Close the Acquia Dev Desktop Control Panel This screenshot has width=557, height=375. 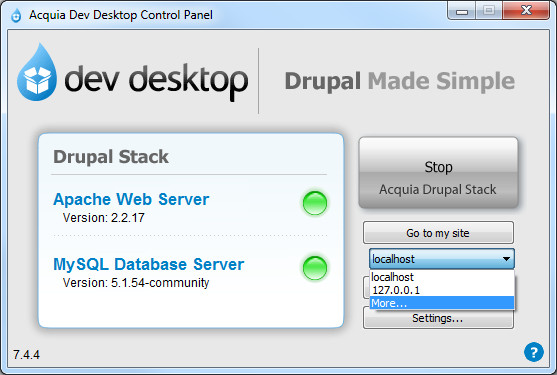click(x=526, y=11)
